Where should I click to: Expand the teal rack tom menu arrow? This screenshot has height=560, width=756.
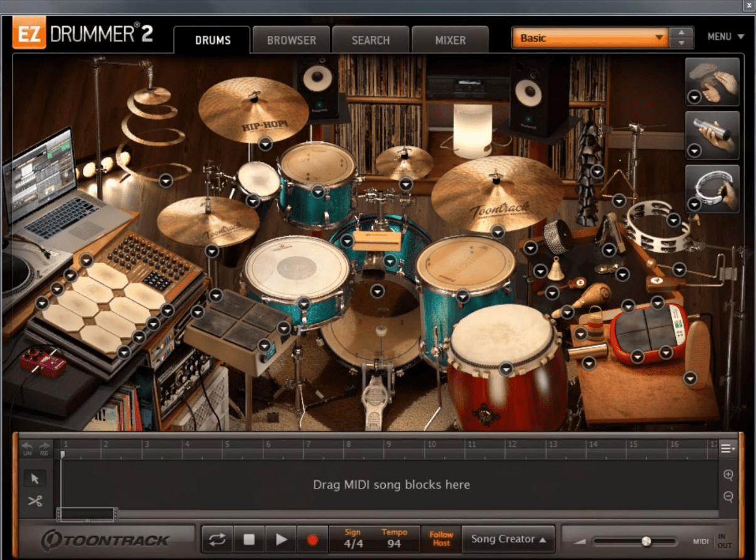318,191
